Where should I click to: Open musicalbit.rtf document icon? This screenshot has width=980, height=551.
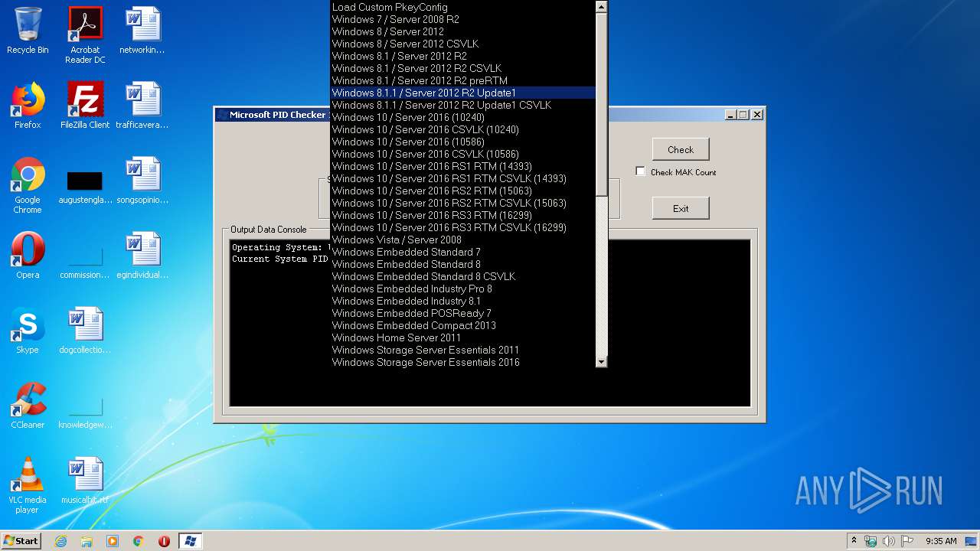85,481
